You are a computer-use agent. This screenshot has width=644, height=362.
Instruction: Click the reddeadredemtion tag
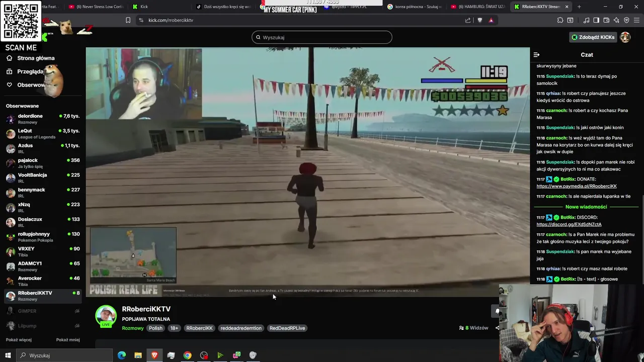pos(241,328)
